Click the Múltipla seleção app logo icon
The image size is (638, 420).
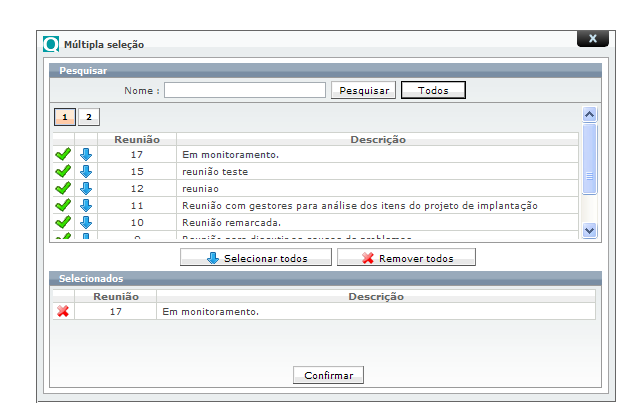[51, 44]
